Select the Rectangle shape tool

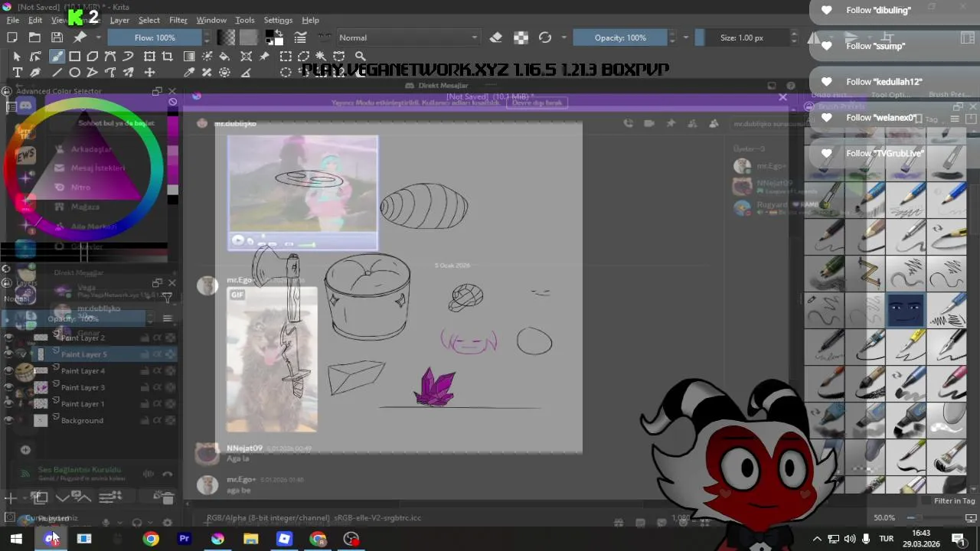point(75,56)
